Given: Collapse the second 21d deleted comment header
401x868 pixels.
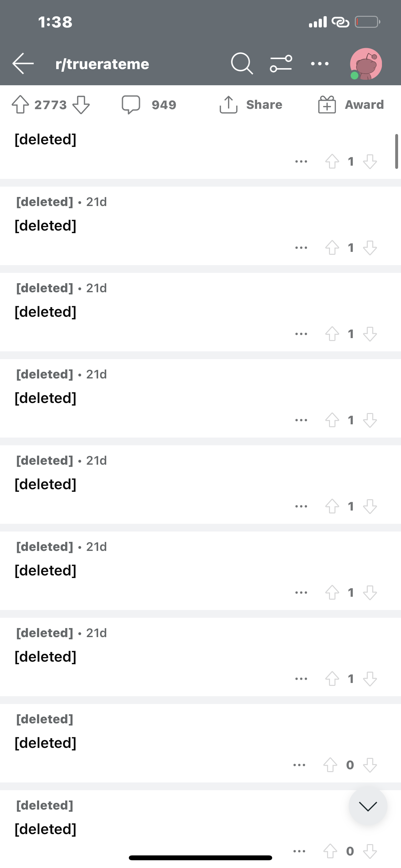Looking at the screenshot, I should [x=61, y=288].
